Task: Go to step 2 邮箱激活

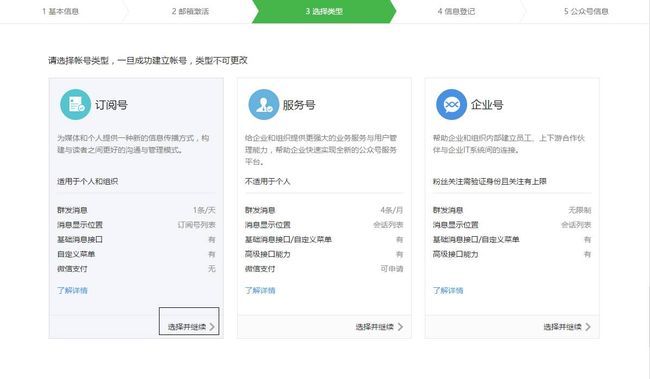Action: tap(190, 11)
